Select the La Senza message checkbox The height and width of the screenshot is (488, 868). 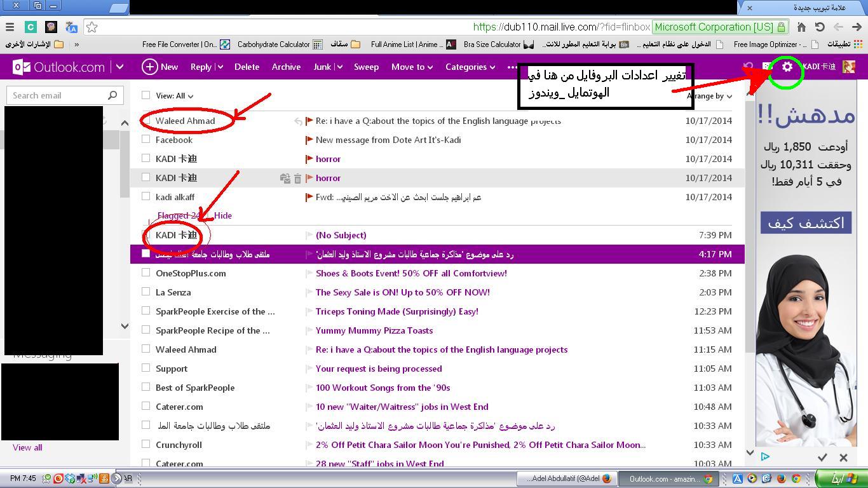pos(146,292)
